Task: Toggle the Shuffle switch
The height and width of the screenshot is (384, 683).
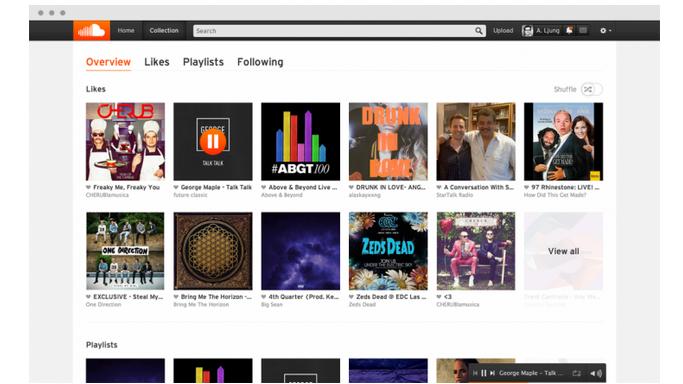Action: (592, 89)
